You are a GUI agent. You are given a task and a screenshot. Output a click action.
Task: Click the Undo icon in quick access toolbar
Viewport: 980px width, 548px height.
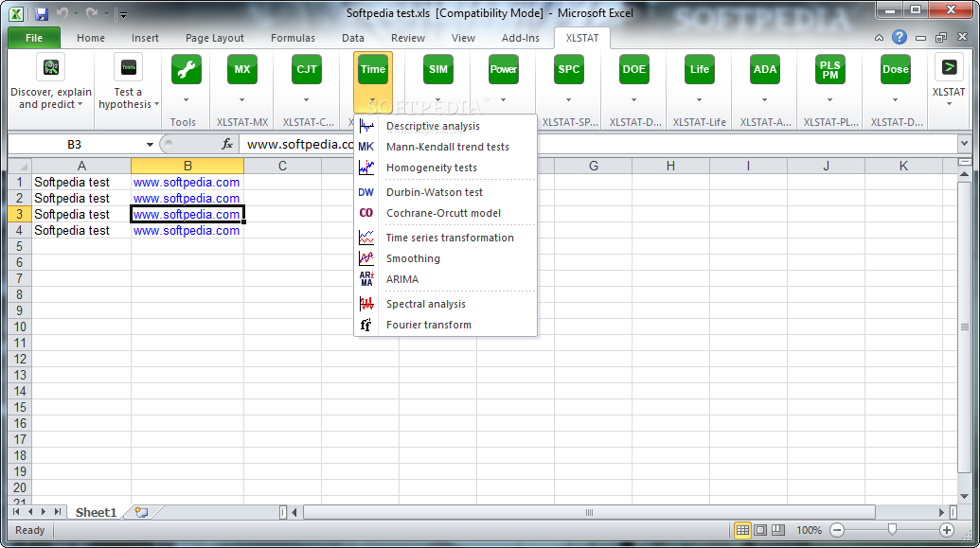(x=62, y=13)
